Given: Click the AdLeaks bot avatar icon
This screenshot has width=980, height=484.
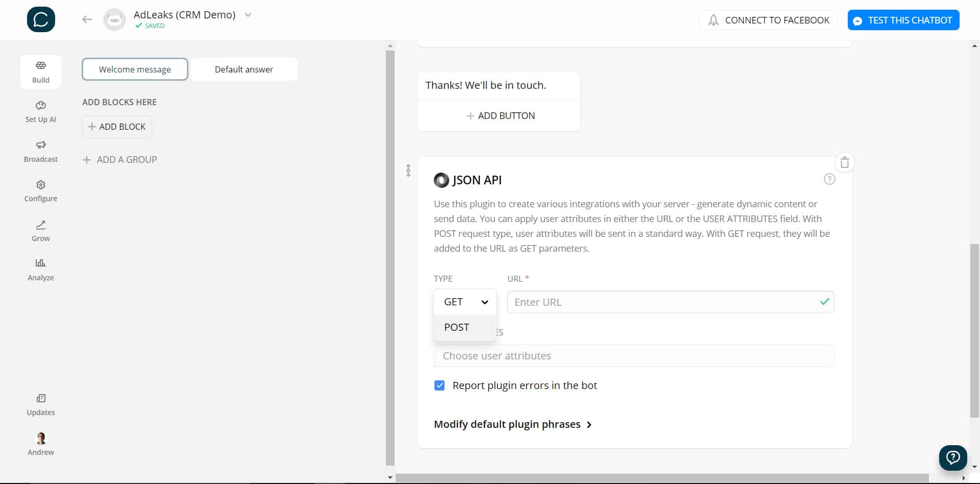Looking at the screenshot, I should 114,20.
